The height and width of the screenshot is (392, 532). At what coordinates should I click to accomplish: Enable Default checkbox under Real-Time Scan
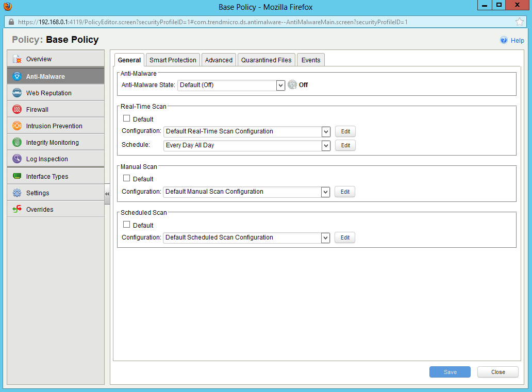[127, 118]
